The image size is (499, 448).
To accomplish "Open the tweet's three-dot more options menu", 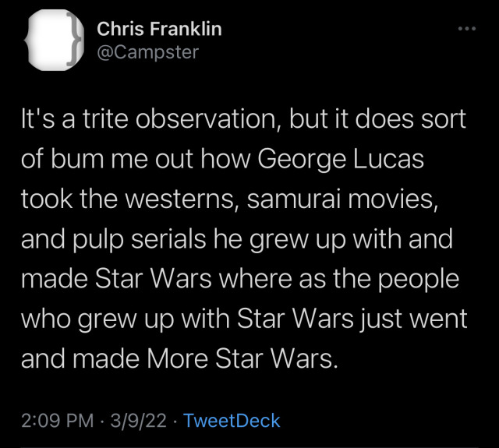I will 466,29.
